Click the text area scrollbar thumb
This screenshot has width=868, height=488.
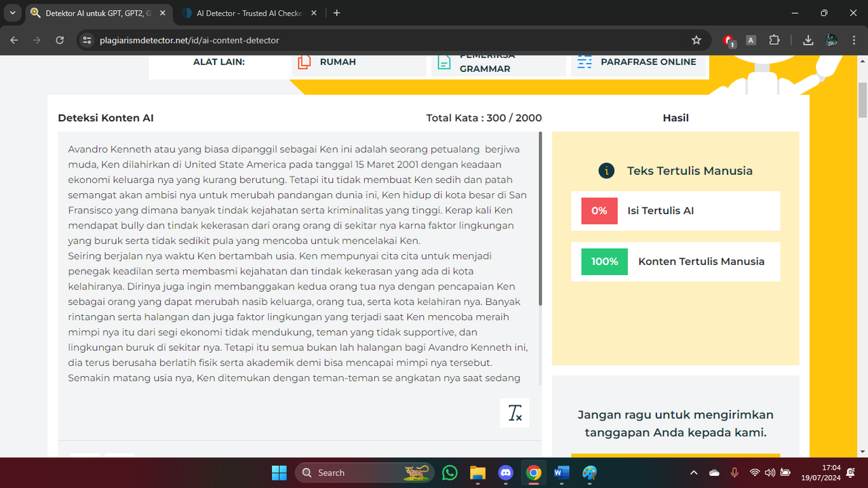coord(540,218)
